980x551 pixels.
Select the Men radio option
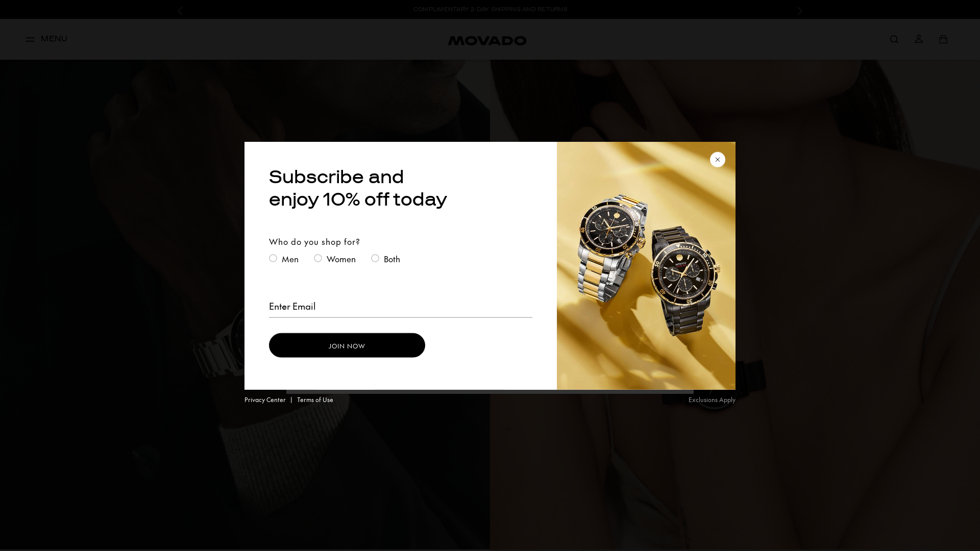pyautogui.click(x=273, y=258)
